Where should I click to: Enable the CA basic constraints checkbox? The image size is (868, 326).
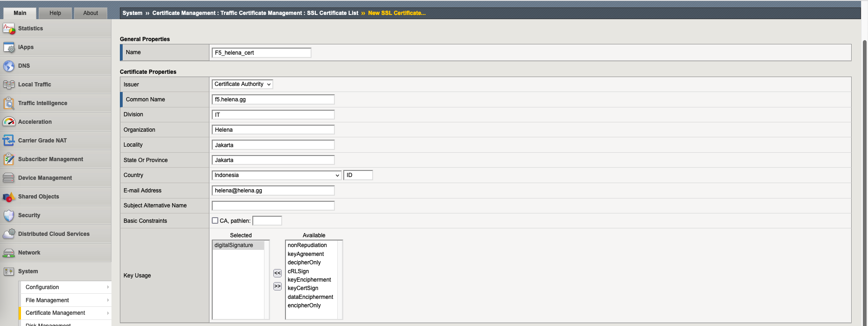click(215, 220)
